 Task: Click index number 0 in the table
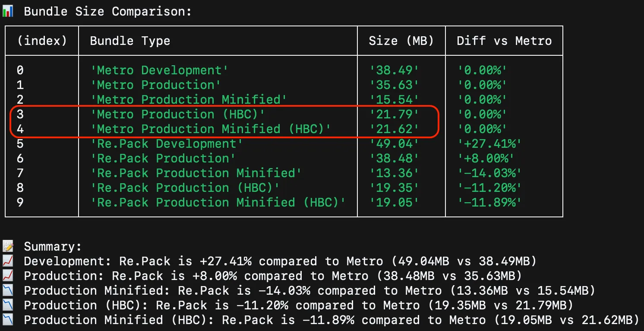coord(20,70)
